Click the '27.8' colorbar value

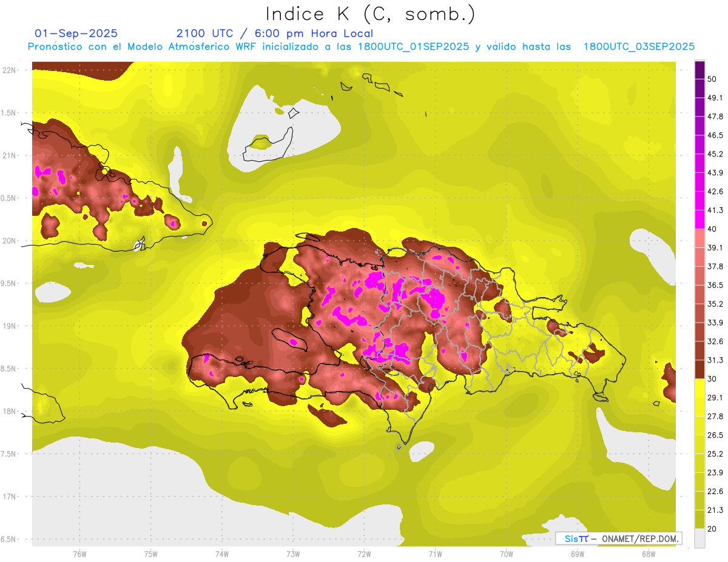click(x=715, y=416)
